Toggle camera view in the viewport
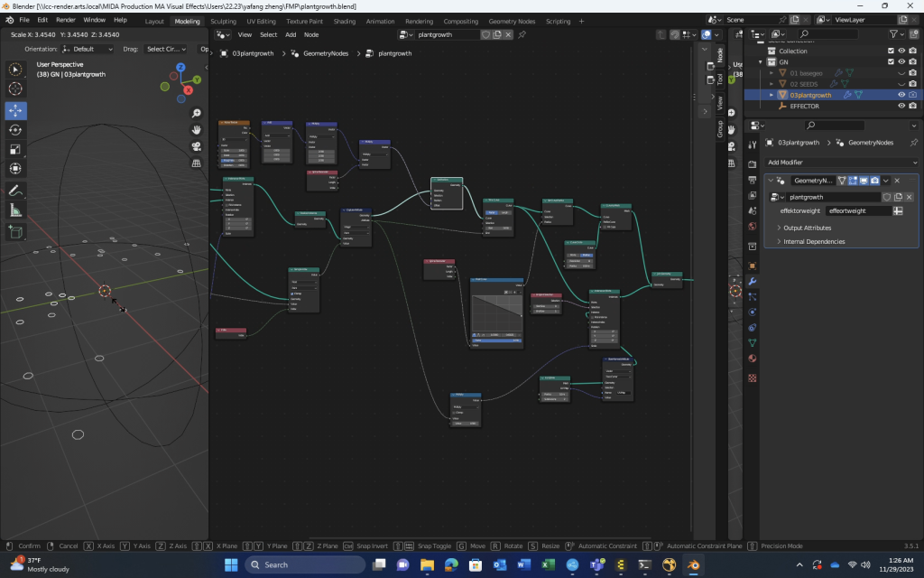This screenshot has width=924, height=578. point(196,146)
